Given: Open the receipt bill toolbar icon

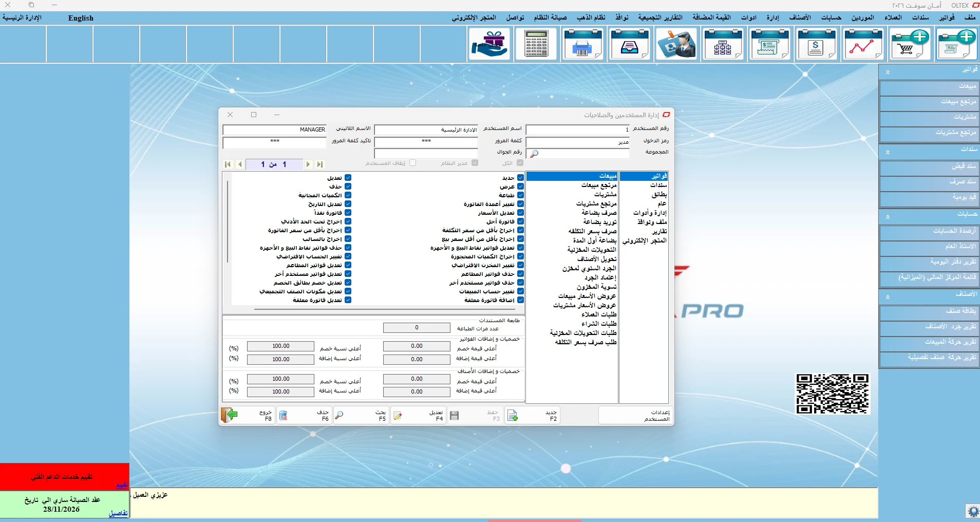Looking at the screenshot, I should click(x=770, y=44).
